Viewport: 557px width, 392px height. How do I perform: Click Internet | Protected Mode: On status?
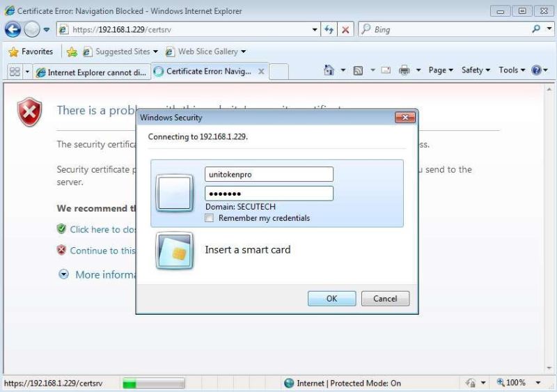coord(349,383)
